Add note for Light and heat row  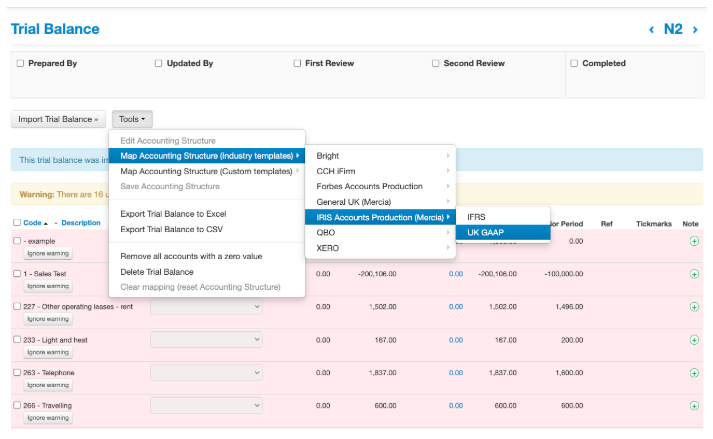click(x=694, y=340)
